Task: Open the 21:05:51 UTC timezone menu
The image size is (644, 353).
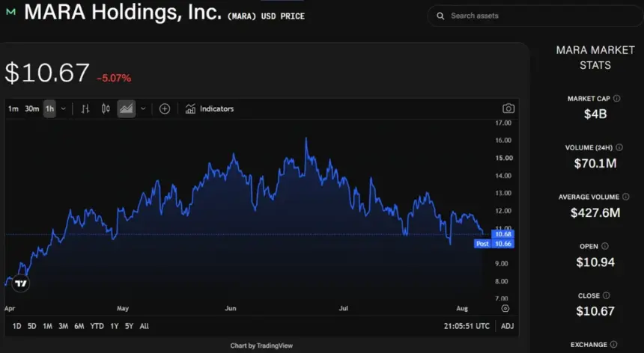Action: pos(467,326)
